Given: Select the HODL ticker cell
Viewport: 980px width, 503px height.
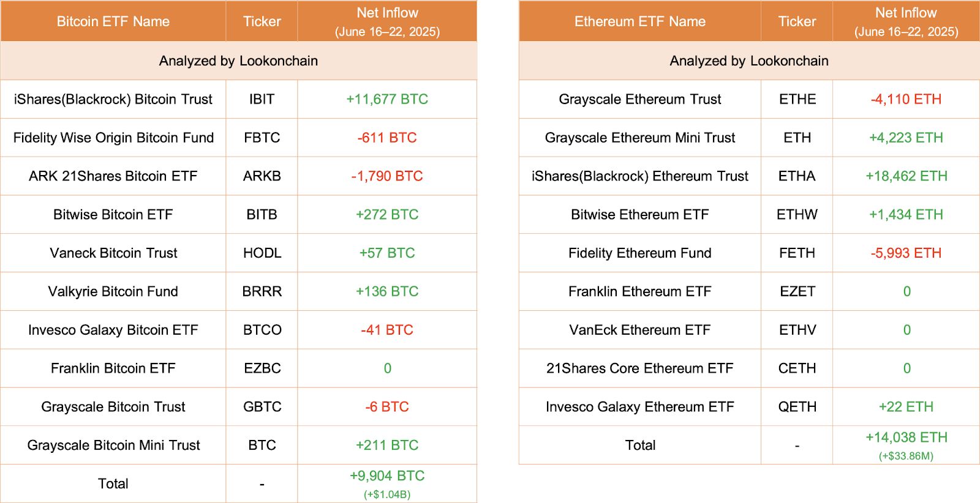Looking at the screenshot, I should (262, 253).
